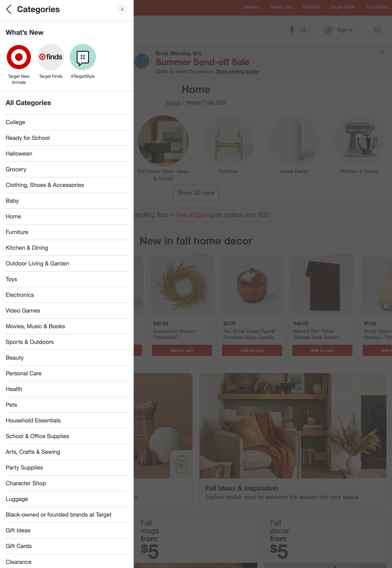The image size is (392, 568).
Task: Expand categories with Show 22 more
Action: coord(196,192)
